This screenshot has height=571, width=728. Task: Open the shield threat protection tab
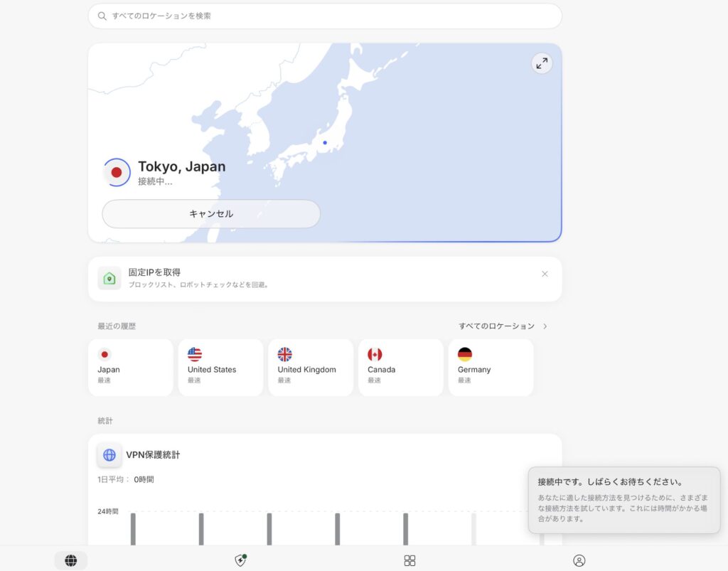(240, 560)
